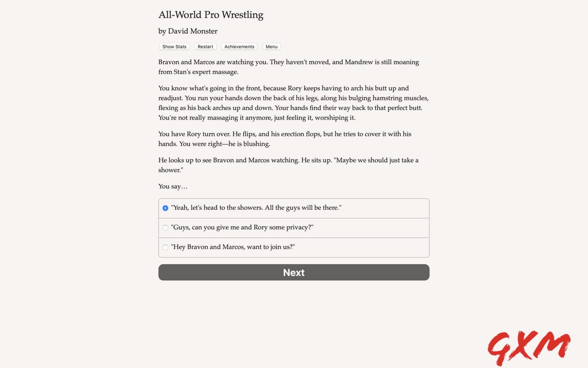Click the GXM logo in the corner
Screen dimensions: 588x368
529,348
